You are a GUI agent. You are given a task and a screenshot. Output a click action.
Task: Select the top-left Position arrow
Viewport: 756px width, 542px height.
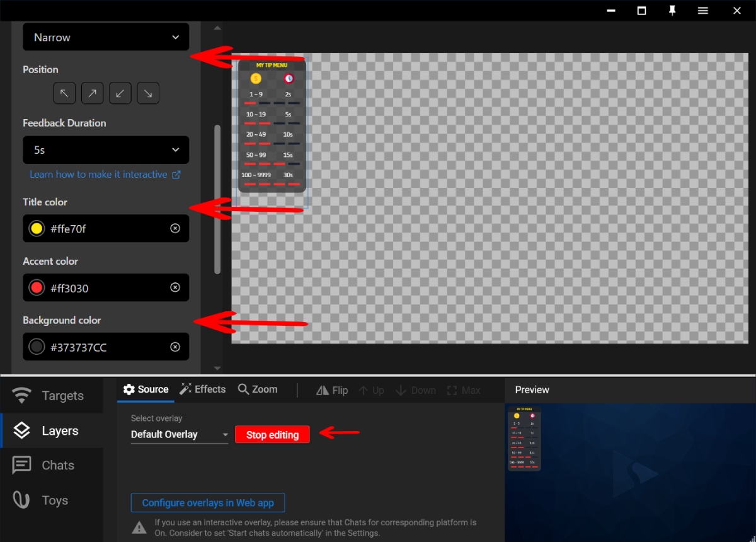(x=64, y=93)
